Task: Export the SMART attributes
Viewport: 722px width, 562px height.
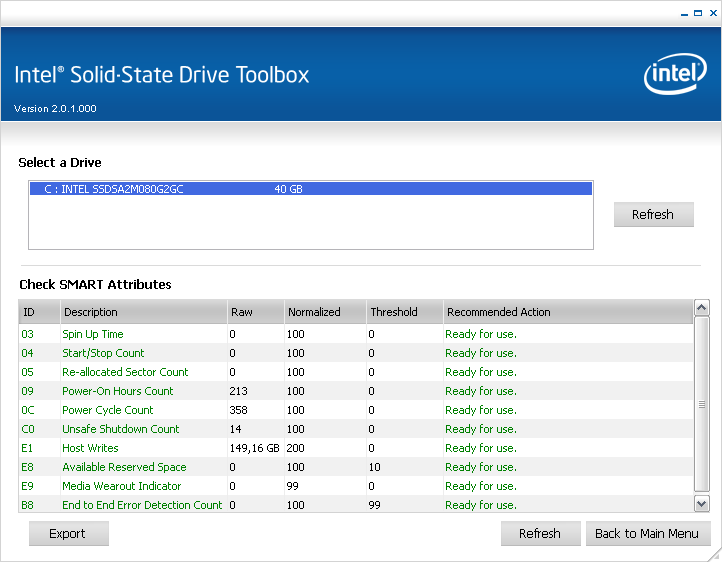Action: tap(68, 533)
